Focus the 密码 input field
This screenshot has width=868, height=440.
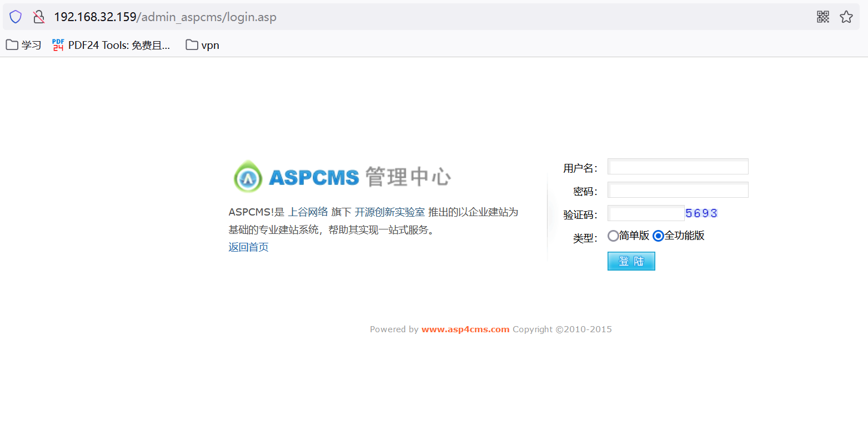678,190
